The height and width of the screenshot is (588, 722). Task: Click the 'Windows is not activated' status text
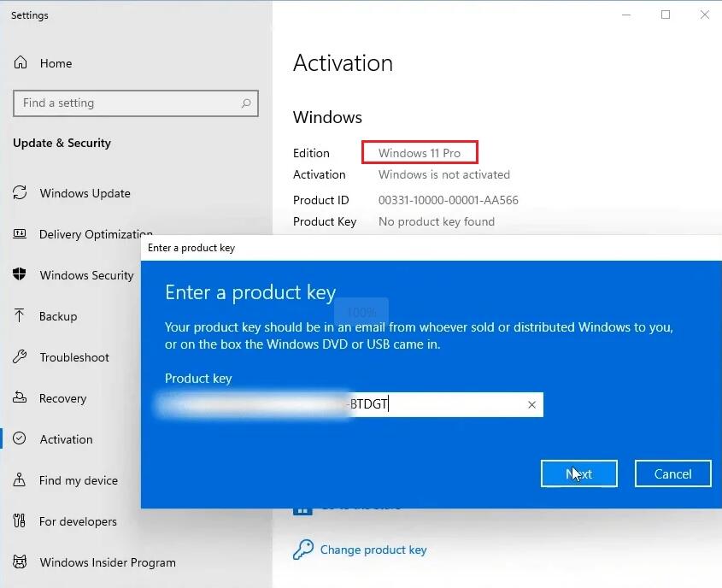tap(444, 174)
